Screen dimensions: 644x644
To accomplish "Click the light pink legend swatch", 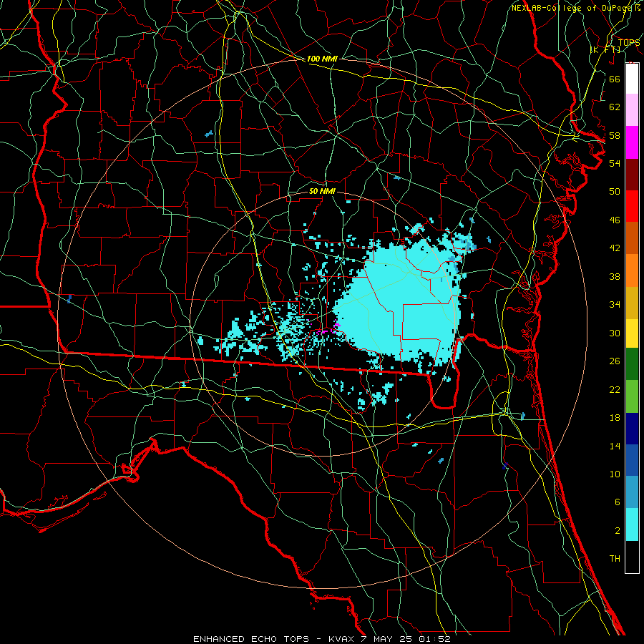I will tap(632, 110).
